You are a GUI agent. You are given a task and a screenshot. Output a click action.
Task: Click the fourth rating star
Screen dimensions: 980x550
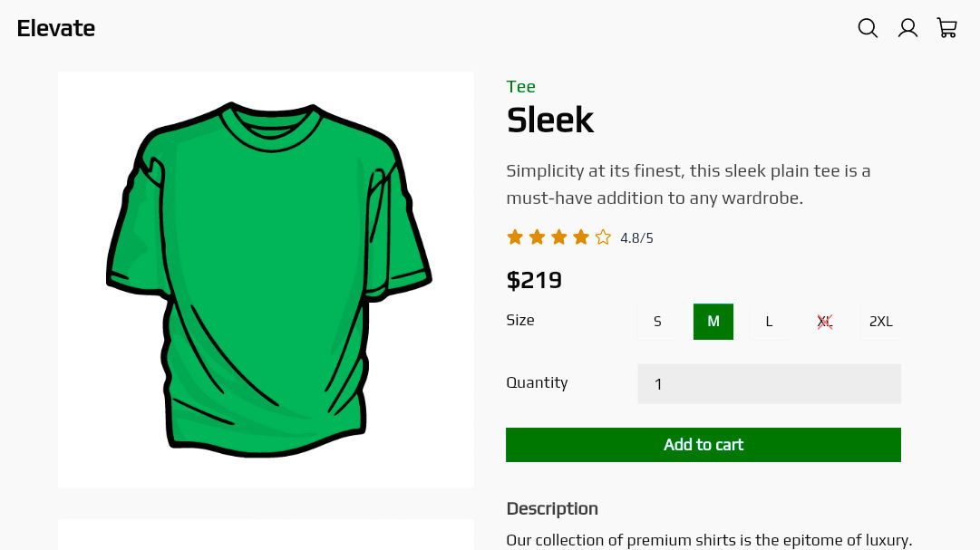pos(581,237)
